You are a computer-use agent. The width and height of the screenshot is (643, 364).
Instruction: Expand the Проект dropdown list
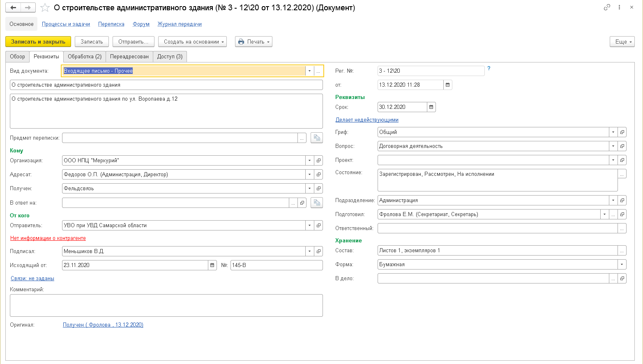click(613, 160)
